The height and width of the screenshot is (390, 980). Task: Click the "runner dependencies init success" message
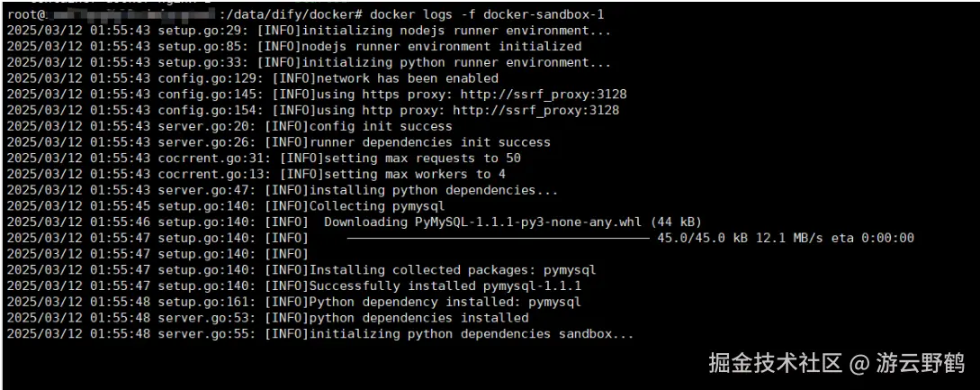429,142
